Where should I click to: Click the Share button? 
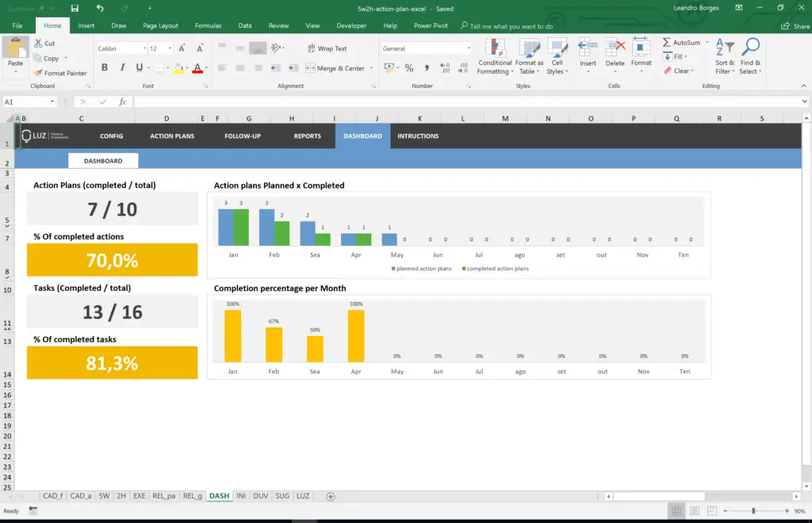[795, 26]
